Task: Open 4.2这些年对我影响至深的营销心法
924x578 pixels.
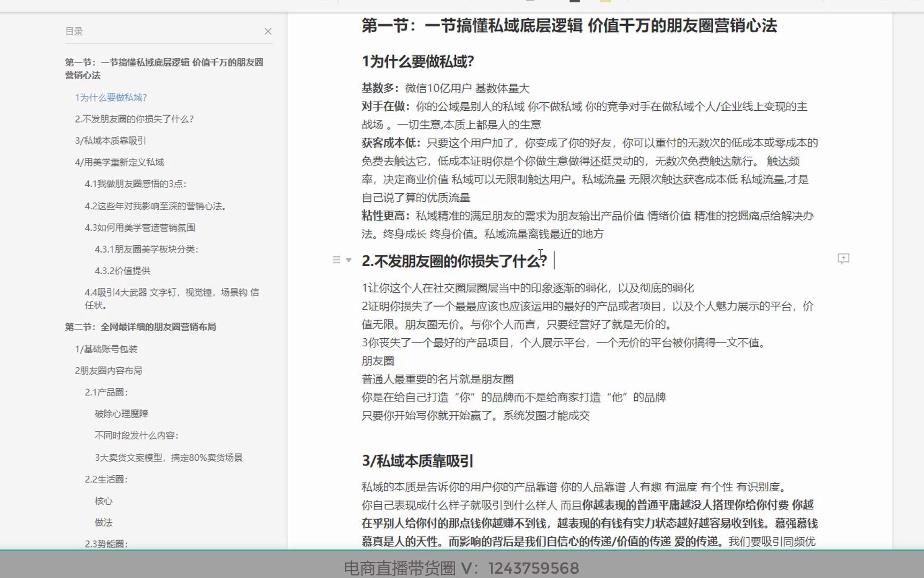Action: click(156, 206)
